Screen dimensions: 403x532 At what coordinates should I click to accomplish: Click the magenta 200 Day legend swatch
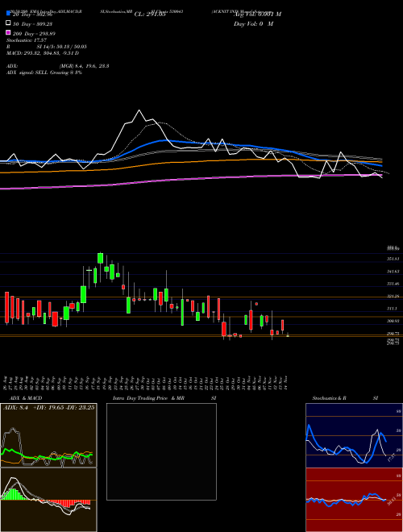[9, 32]
